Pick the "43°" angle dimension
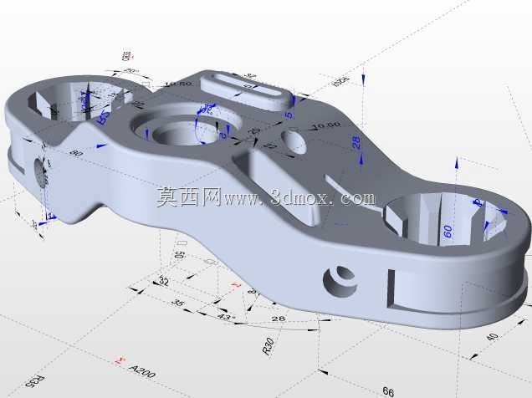 pyautogui.click(x=226, y=318)
